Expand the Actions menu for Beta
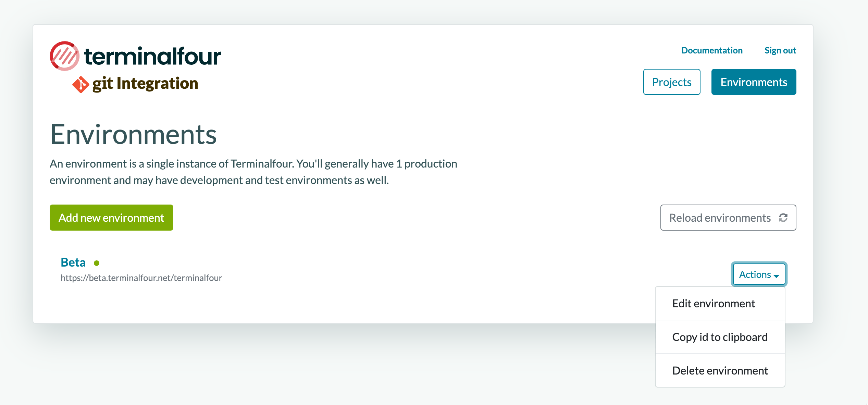 [x=758, y=274]
